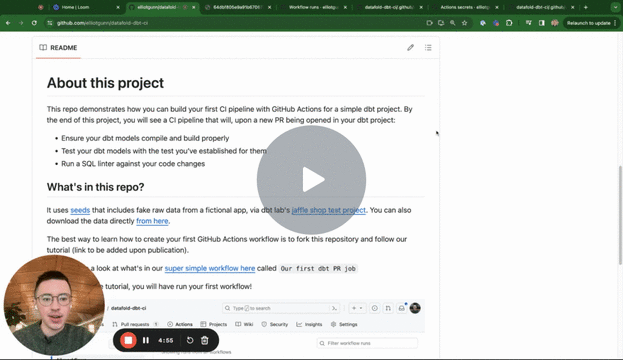The image size is (623, 360).
Task: Open the seeds link
Action: pyautogui.click(x=80, y=210)
